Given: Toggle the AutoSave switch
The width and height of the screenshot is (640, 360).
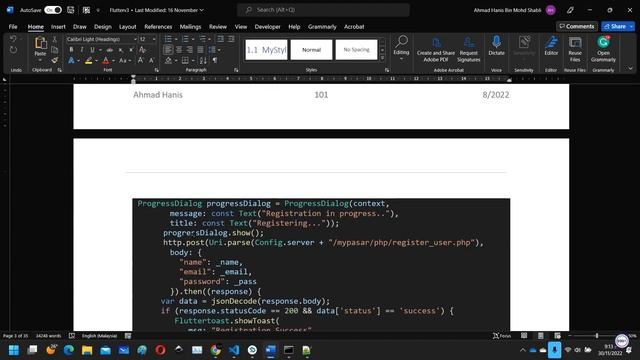Looking at the screenshot, I should coord(53,10).
